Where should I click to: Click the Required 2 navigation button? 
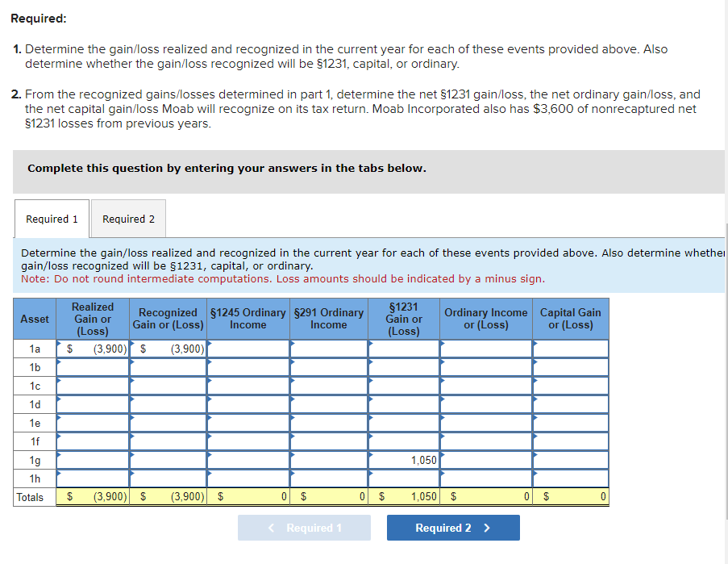(453, 527)
